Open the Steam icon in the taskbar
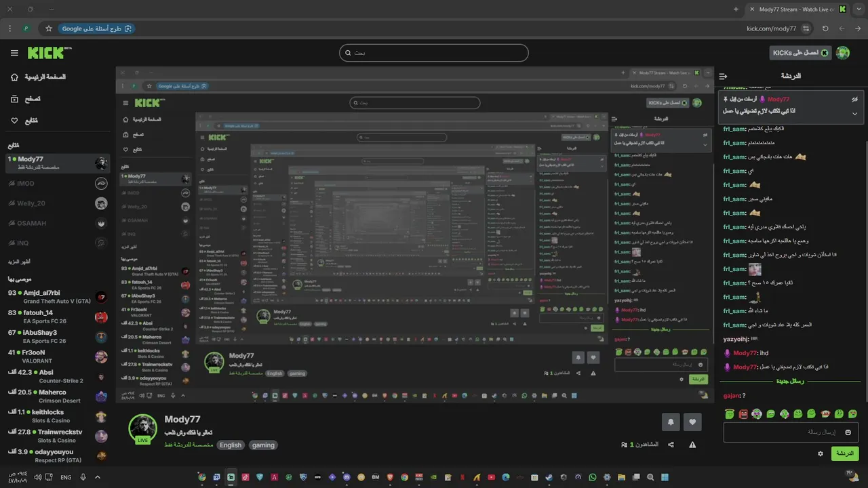Viewport: 868px width, 488px height. point(549,477)
